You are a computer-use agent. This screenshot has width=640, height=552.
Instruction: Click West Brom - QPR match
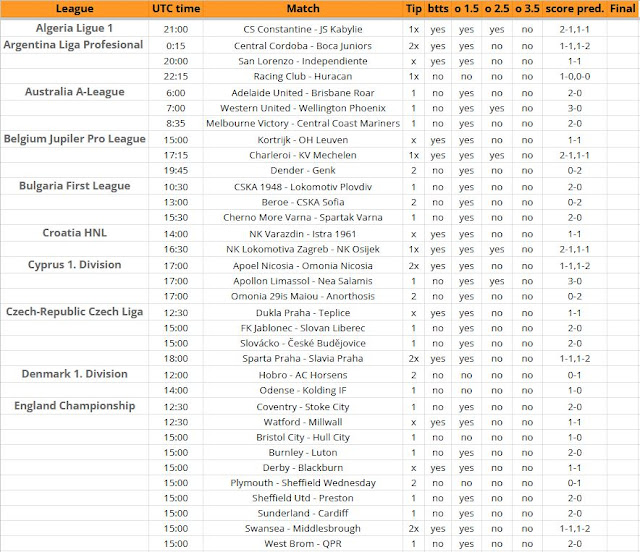coord(303,544)
